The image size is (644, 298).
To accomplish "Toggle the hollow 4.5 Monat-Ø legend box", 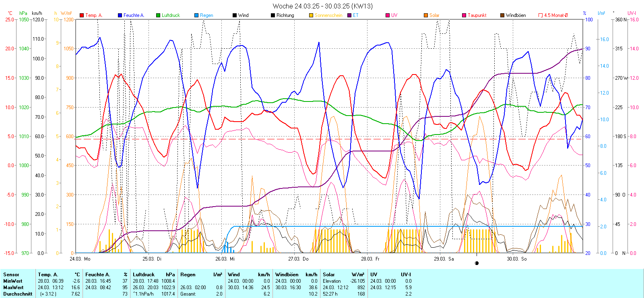I will click(x=541, y=15).
